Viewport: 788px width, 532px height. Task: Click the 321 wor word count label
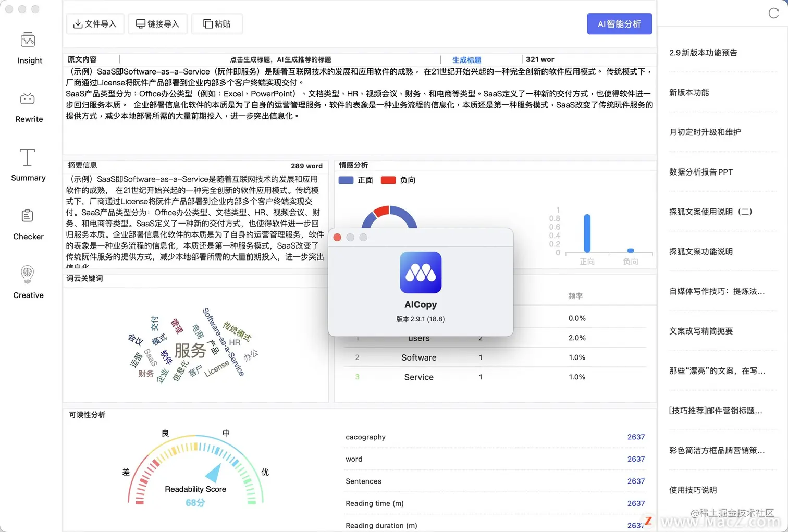(x=540, y=59)
